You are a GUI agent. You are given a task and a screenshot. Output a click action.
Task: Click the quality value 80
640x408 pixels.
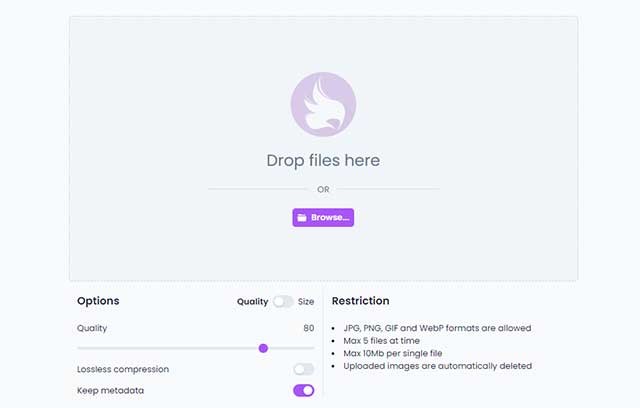(x=308, y=328)
